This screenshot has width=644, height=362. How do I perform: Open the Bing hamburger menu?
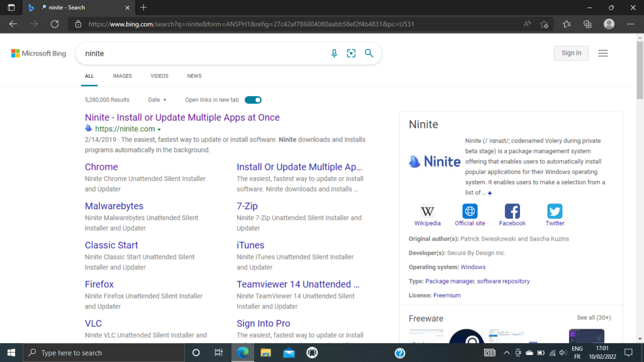coord(602,53)
